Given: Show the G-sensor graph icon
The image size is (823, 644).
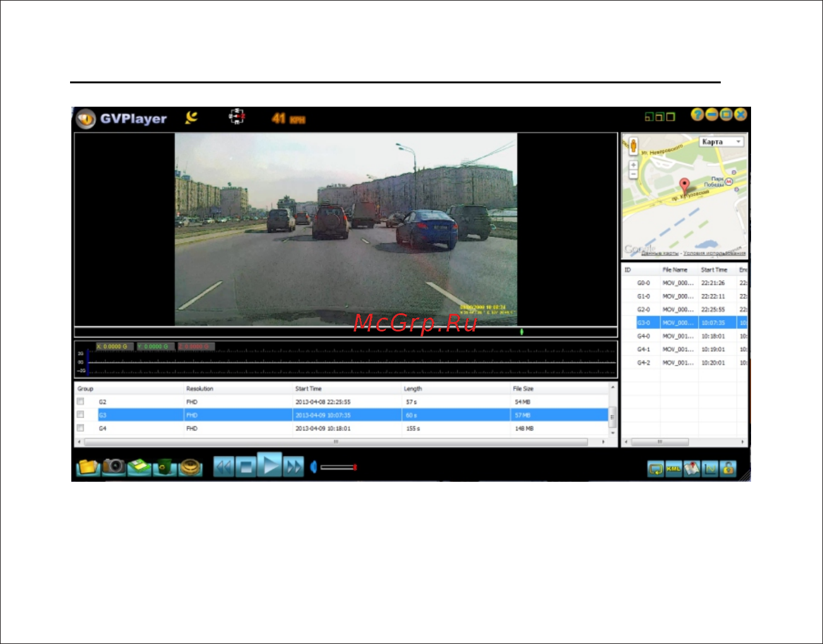Looking at the screenshot, I should [710, 469].
